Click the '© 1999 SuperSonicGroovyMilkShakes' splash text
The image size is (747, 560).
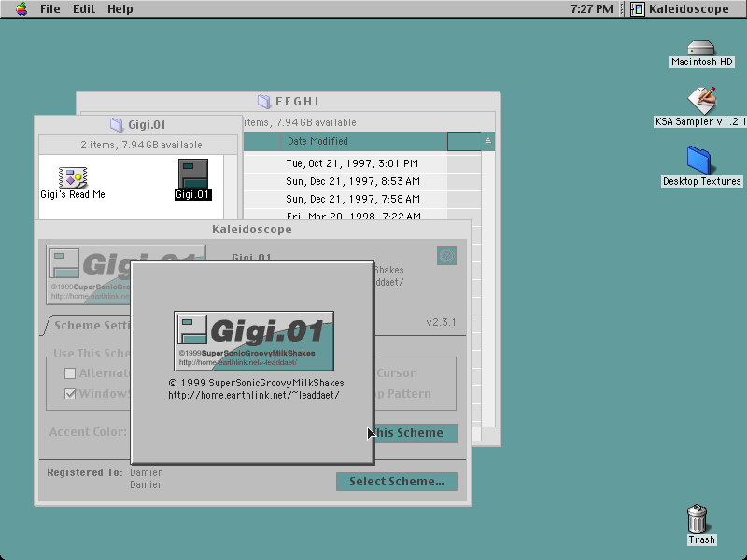(256, 383)
